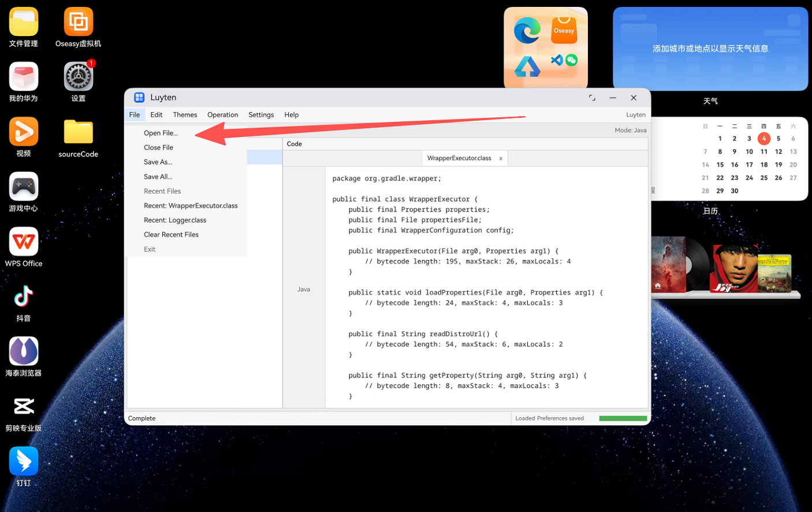Click the green progress bar in status bar
The height and width of the screenshot is (512, 812).
pyautogui.click(x=623, y=418)
